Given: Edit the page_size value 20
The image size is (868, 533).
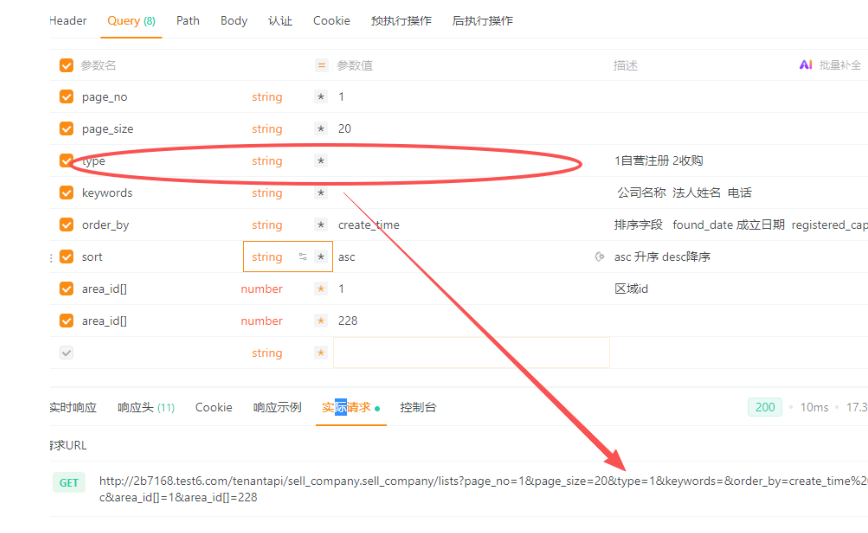Looking at the screenshot, I should pyautogui.click(x=344, y=129).
